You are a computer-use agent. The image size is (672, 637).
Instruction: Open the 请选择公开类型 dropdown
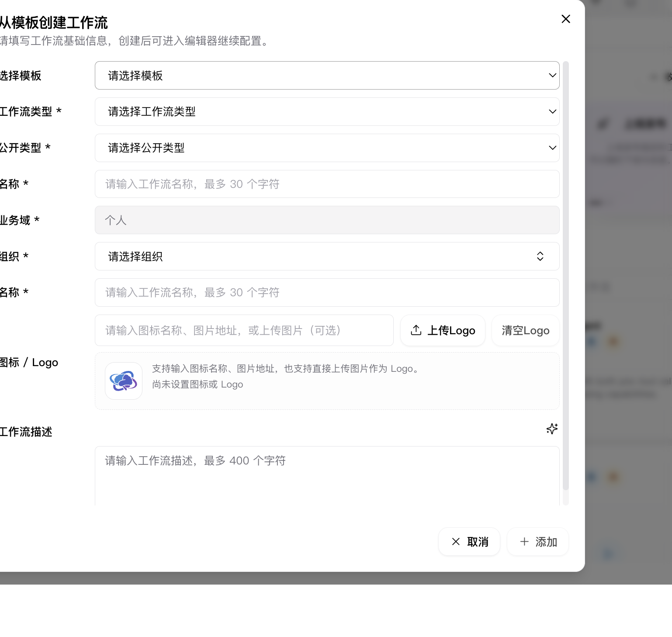(327, 148)
